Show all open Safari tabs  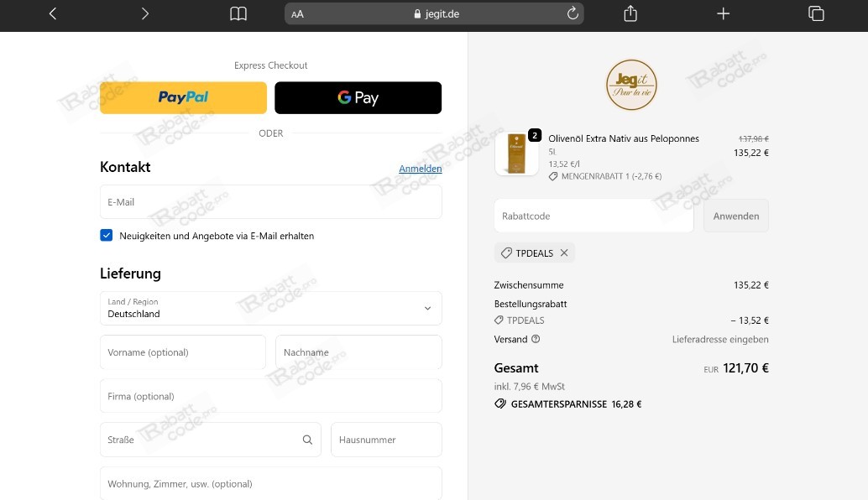(815, 13)
